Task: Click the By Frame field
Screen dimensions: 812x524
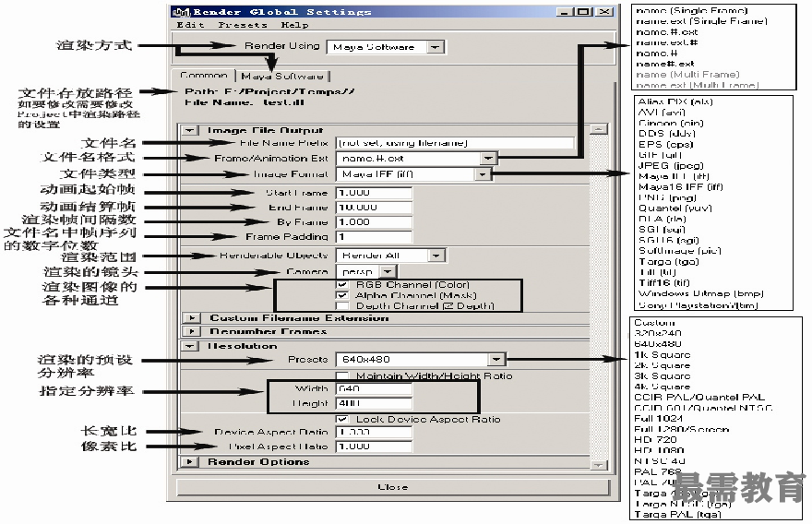Action: pos(374,222)
